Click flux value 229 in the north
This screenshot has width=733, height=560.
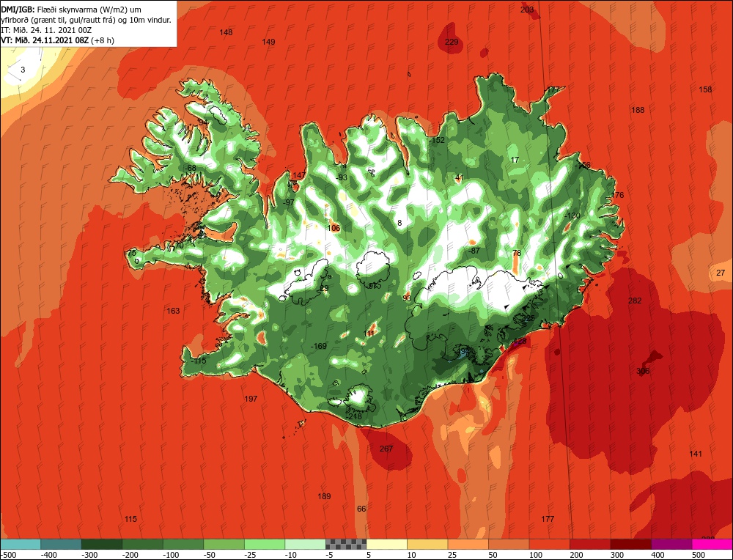tap(452, 42)
